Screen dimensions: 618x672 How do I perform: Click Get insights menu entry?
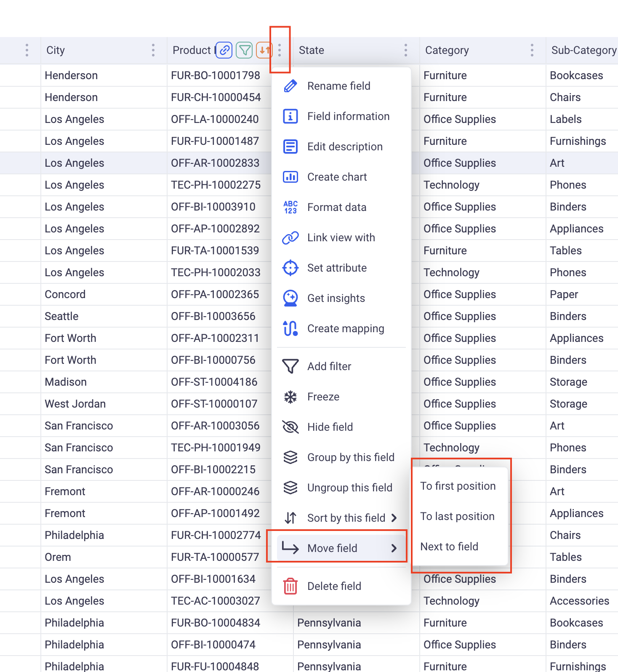pos(336,298)
